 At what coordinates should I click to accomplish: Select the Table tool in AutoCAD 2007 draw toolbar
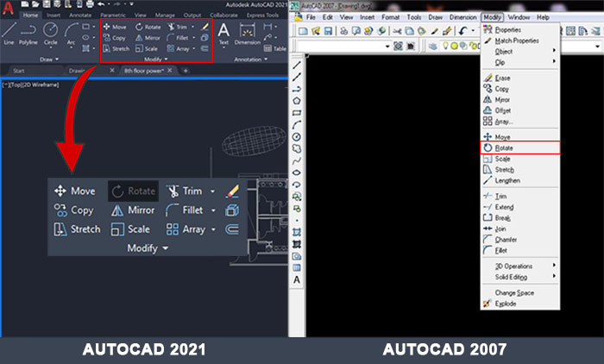click(297, 268)
